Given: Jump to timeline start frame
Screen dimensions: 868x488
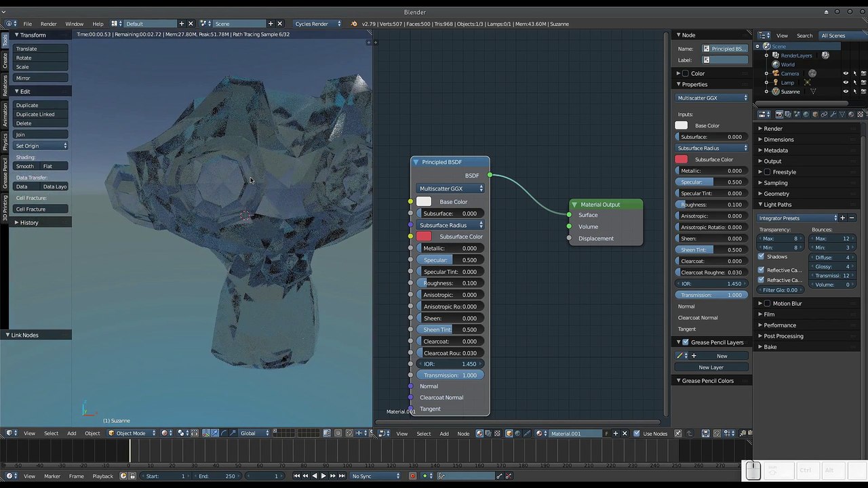Looking at the screenshot, I should [x=296, y=476].
